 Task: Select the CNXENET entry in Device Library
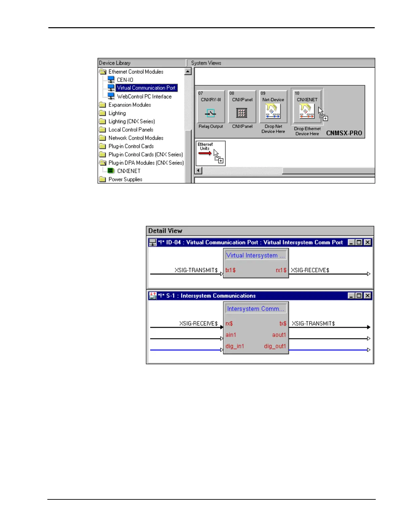129,171
